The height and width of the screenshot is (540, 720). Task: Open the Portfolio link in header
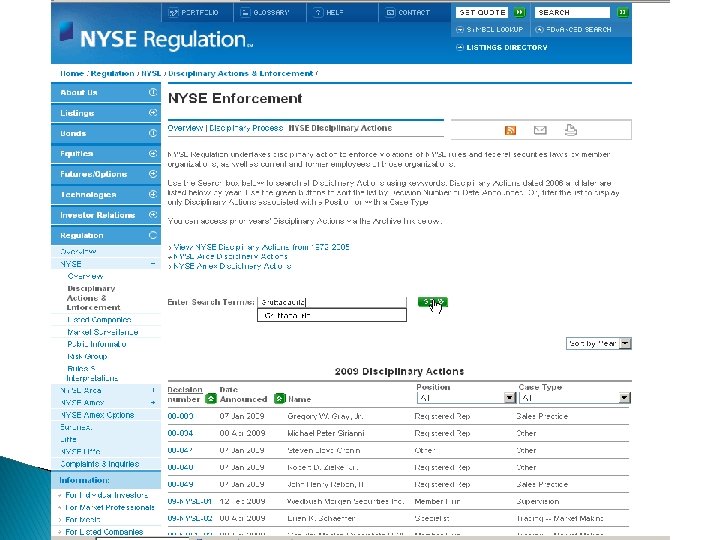coord(193,12)
